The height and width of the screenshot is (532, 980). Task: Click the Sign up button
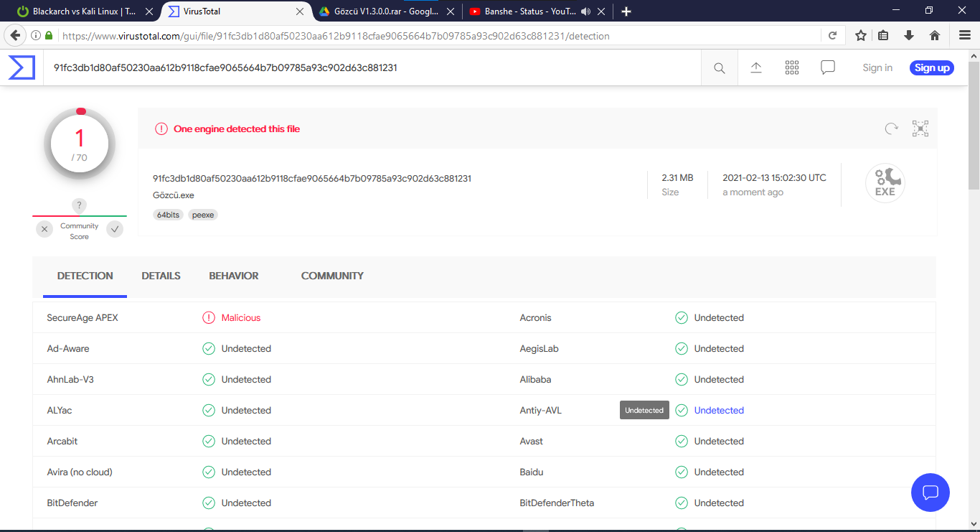[x=932, y=67]
